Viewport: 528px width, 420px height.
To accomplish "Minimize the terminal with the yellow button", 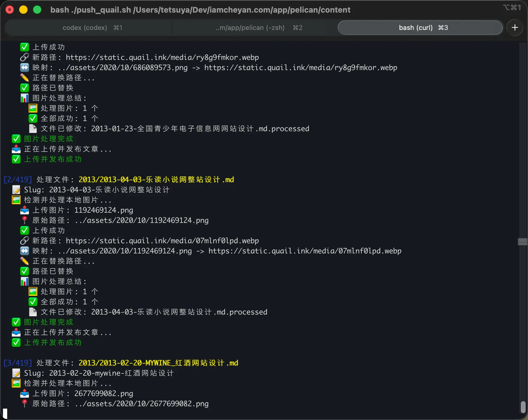I will (23, 10).
